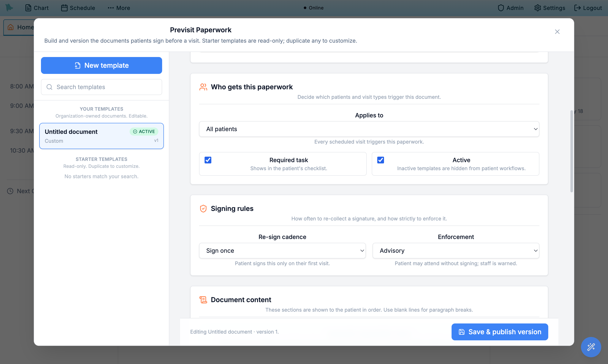Click the Admin shield icon
The width and height of the screenshot is (608, 364).
[x=501, y=8]
